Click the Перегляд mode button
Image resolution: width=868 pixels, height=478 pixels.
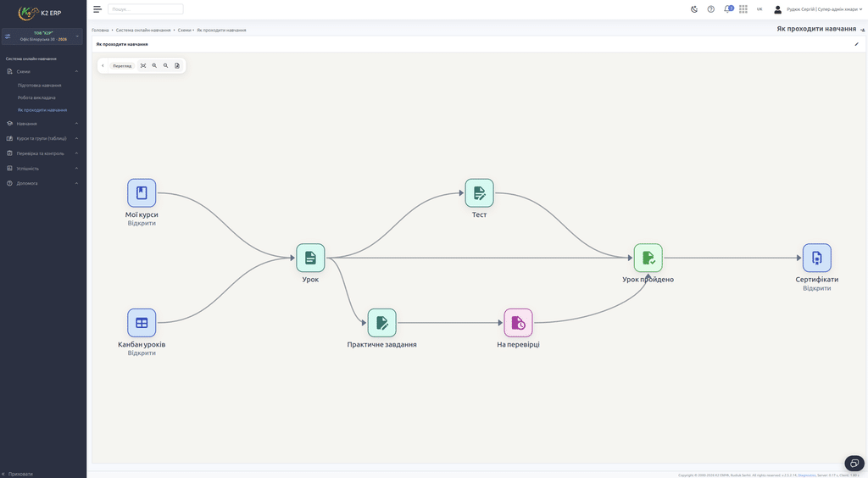pos(122,66)
